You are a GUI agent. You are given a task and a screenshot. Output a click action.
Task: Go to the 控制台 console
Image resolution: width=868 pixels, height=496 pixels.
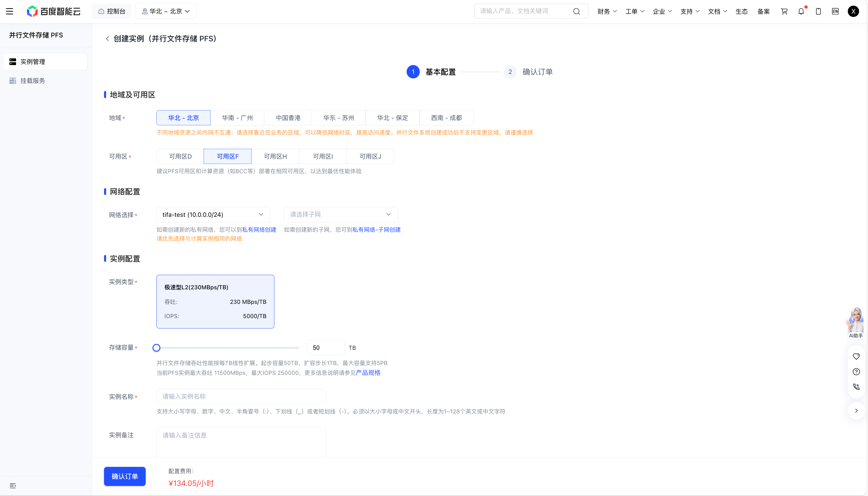[111, 11]
